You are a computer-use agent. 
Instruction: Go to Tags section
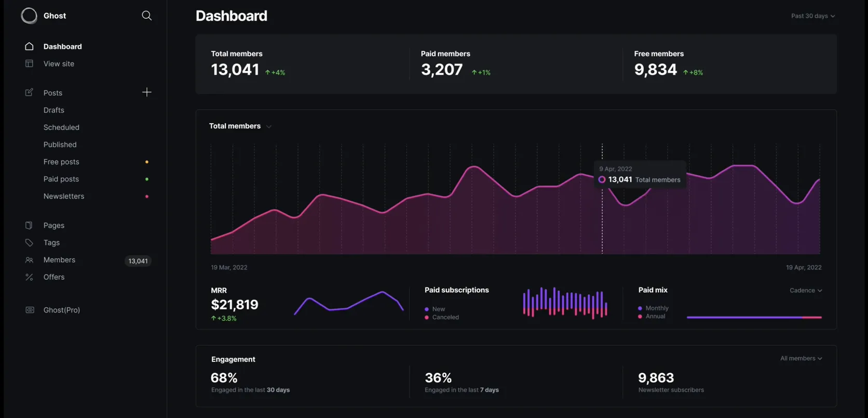[x=51, y=242]
